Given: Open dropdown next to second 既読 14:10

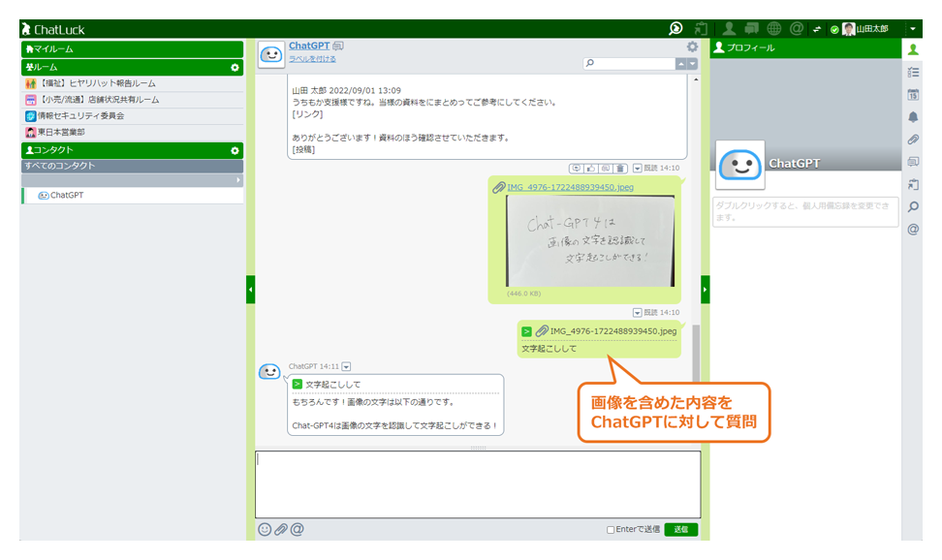Looking at the screenshot, I should [x=638, y=312].
